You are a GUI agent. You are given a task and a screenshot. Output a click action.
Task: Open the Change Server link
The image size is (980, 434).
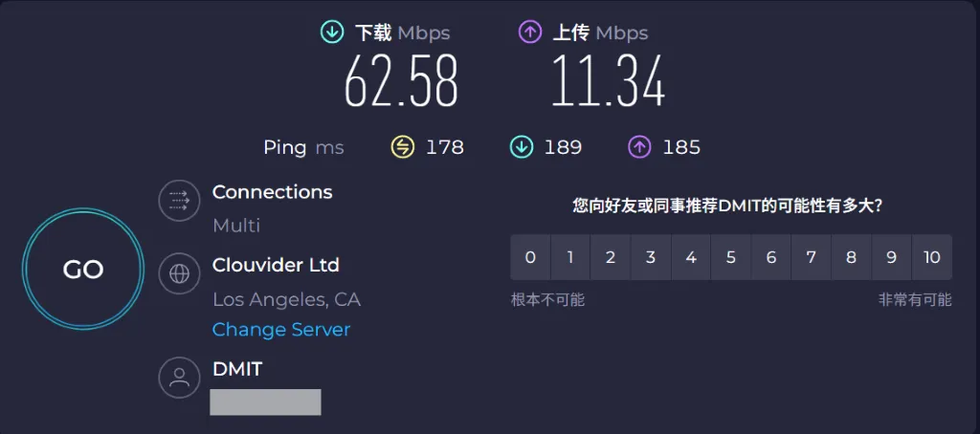click(x=281, y=330)
